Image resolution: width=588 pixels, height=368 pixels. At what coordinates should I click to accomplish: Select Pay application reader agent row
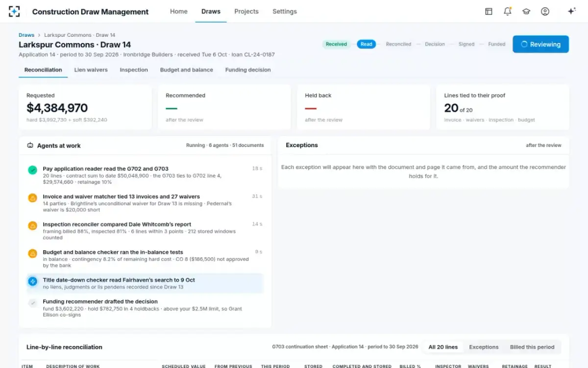point(145,175)
